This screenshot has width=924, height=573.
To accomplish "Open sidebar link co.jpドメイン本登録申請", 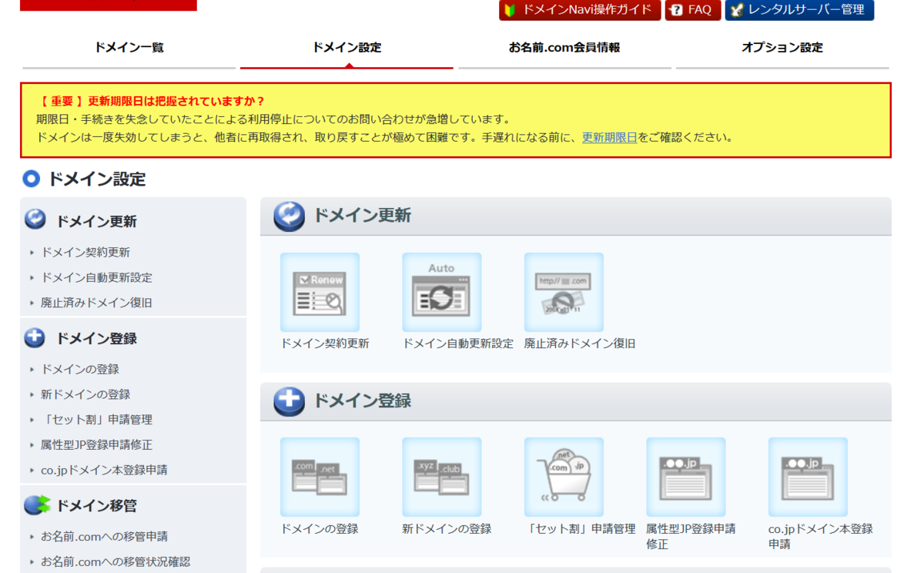I will point(104,471).
